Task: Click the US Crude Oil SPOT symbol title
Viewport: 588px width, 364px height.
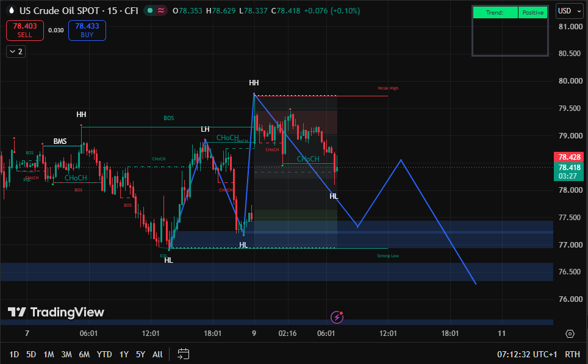Action: pos(79,11)
